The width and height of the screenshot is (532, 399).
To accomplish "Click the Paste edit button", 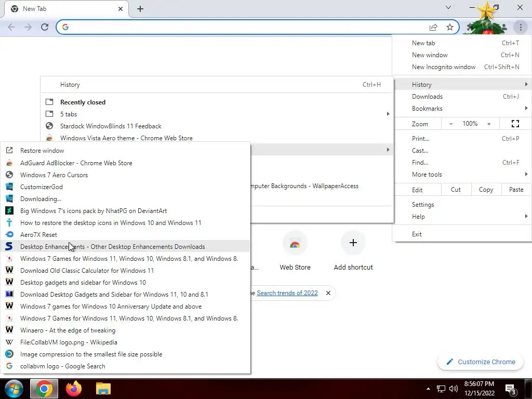I will pyautogui.click(x=516, y=190).
